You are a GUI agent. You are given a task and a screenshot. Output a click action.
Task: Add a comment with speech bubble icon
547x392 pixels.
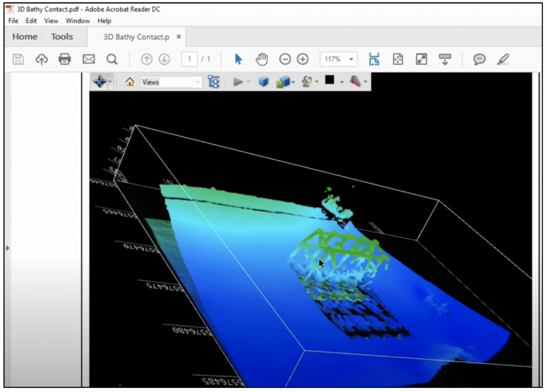click(x=479, y=59)
